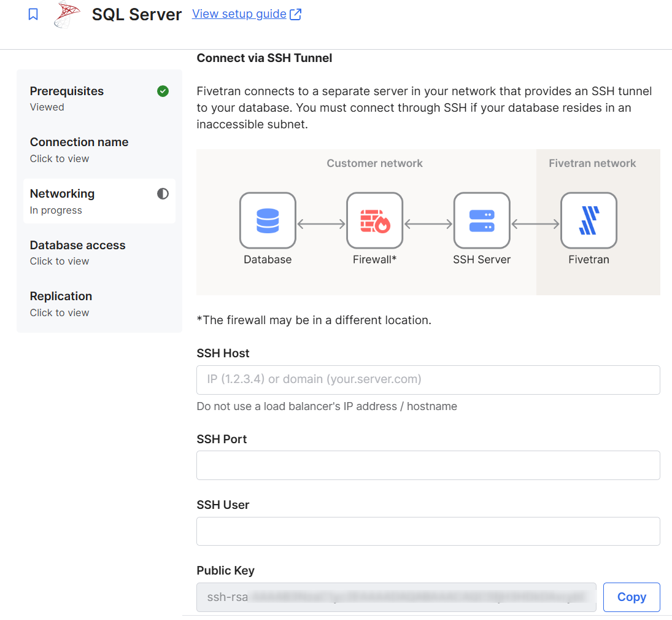Click the SSH Host label
Image resolution: width=672 pixels, height=620 pixels.
point(223,354)
